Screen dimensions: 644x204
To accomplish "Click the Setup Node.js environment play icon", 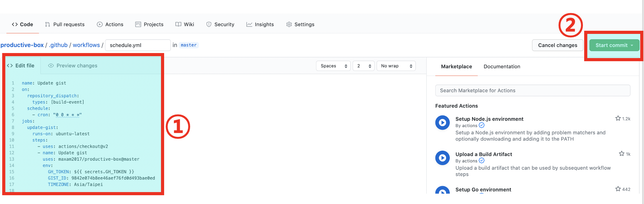I will (442, 123).
